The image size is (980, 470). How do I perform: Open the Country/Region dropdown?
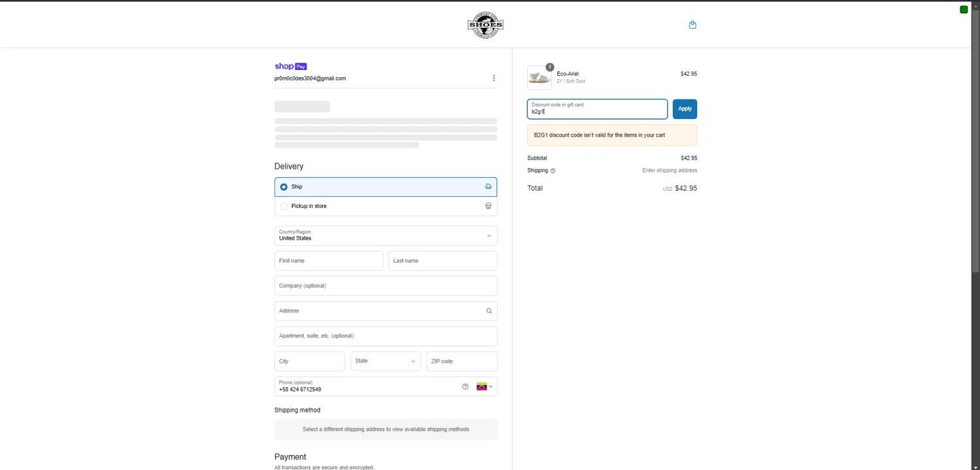click(x=385, y=235)
